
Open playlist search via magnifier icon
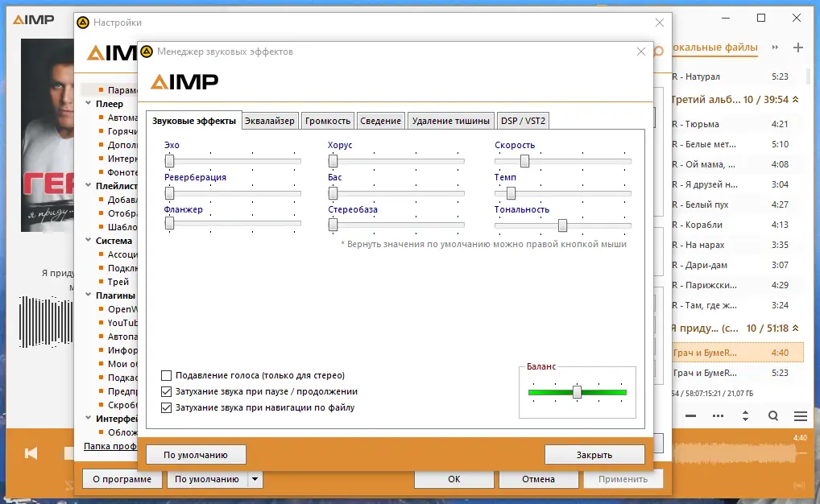coord(773,416)
